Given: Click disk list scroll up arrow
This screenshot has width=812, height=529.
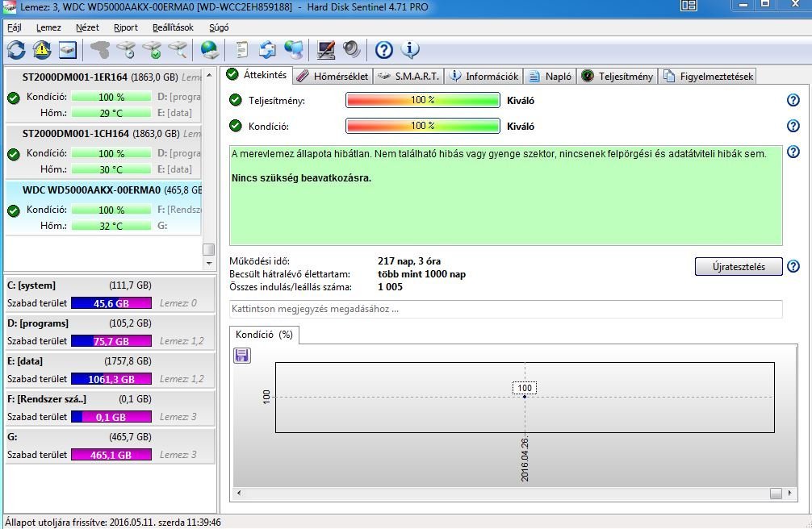Looking at the screenshot, I should [x=209, y=75].
